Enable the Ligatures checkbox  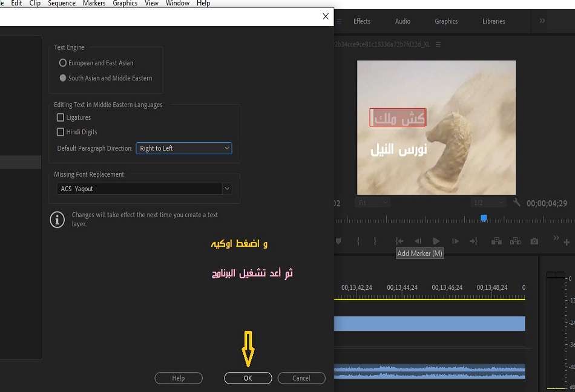(61, 117)
